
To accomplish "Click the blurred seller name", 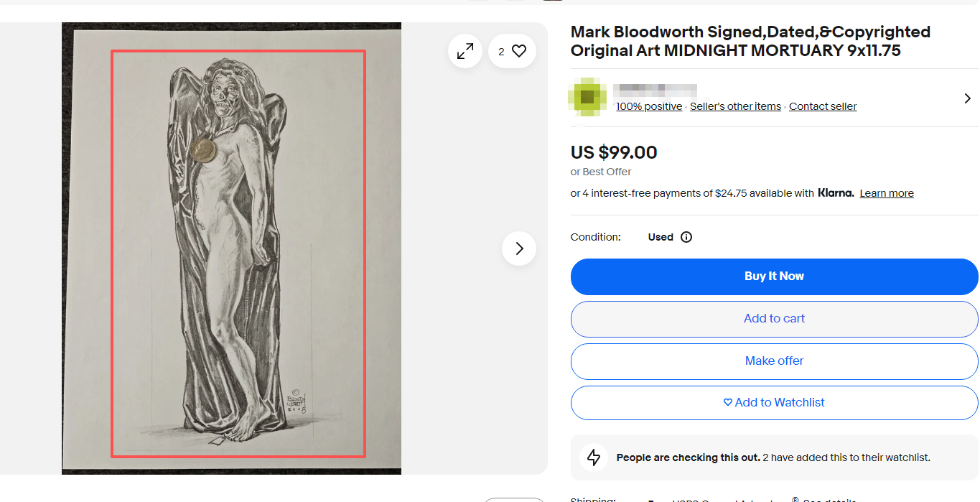I will [656, 90].
